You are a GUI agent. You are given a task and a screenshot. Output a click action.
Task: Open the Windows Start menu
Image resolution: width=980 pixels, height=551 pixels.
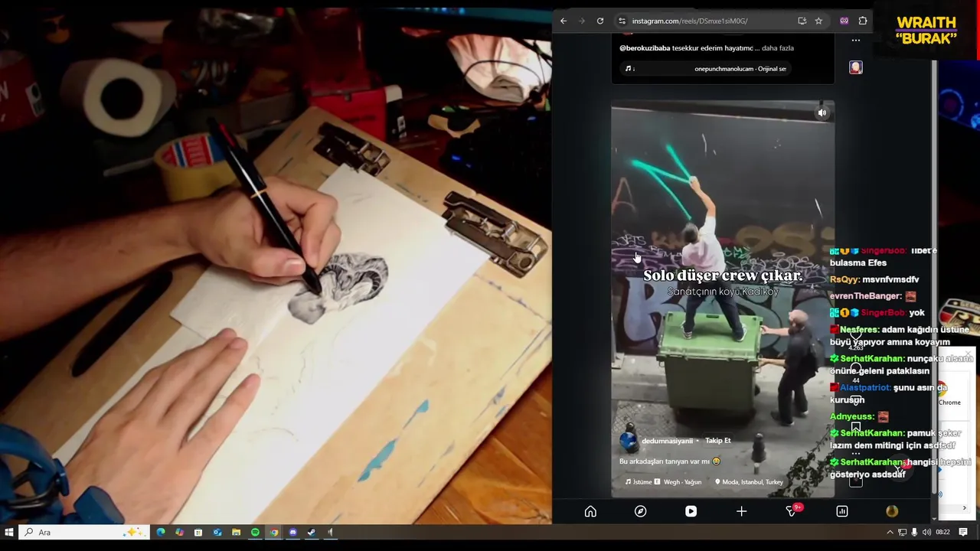(9, 532)
